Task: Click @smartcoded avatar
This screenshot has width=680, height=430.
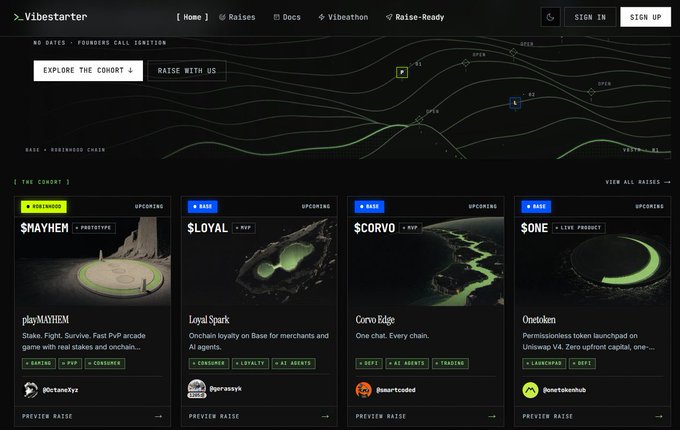Action: tap(363, 390)
